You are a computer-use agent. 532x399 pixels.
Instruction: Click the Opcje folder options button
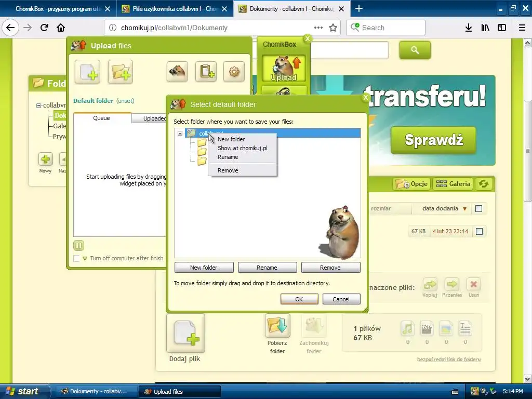412,184
